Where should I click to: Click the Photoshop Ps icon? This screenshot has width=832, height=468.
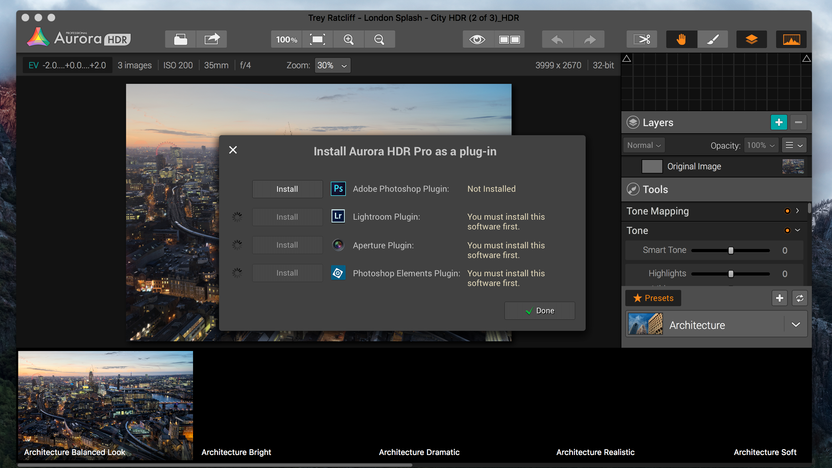pyautogui.click(x=338, y=188)
